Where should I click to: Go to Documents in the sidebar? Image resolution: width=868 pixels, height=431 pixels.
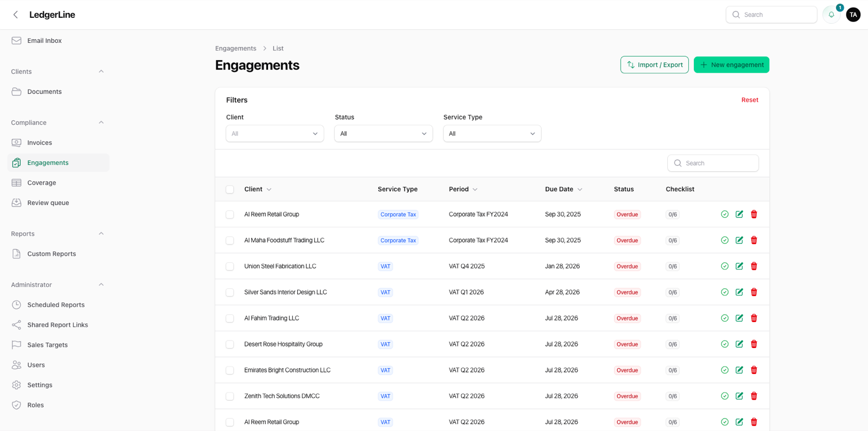click(58, 92)
